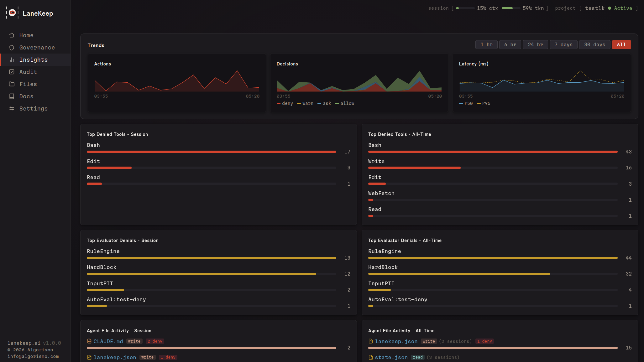Open Governance via the shield icon
This screenshot has width=644, height=362.
12,48
